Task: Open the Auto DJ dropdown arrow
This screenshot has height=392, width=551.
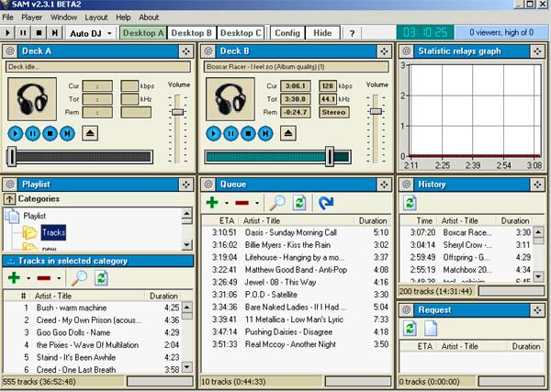Action: (x=109, y=33)
